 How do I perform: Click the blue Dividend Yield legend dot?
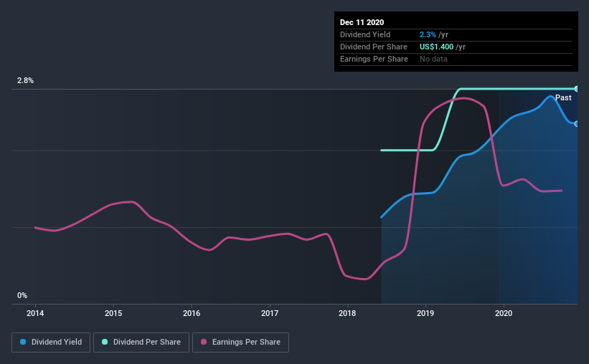tap(23, 342)
